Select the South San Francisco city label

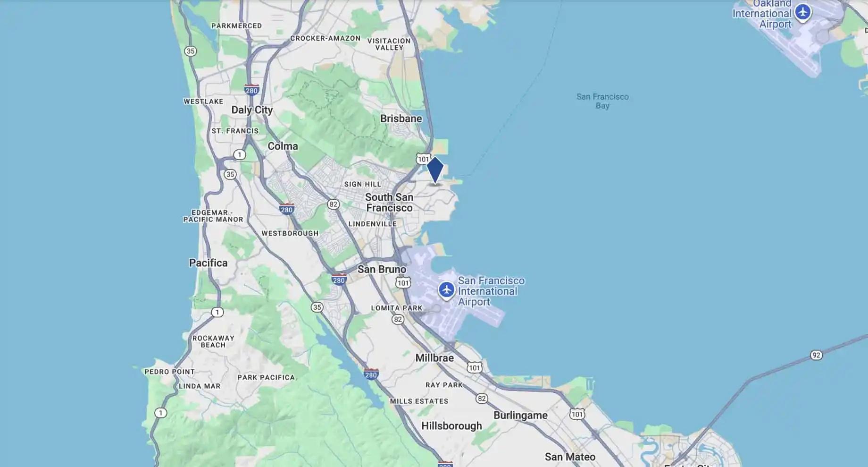click(x=389, y=203)
